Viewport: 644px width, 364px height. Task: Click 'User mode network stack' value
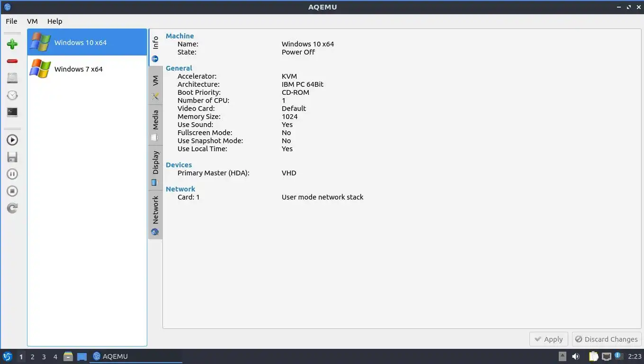[322, 197]
